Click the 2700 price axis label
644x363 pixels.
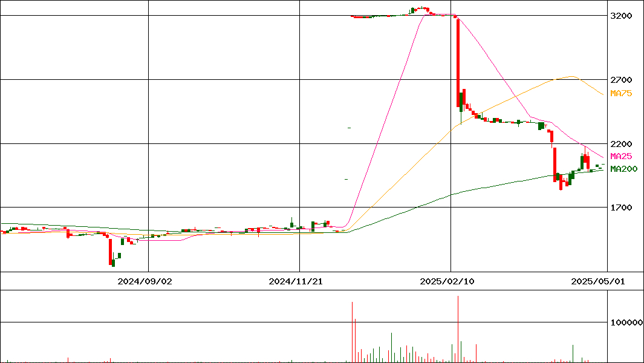(x=621, y=80)
